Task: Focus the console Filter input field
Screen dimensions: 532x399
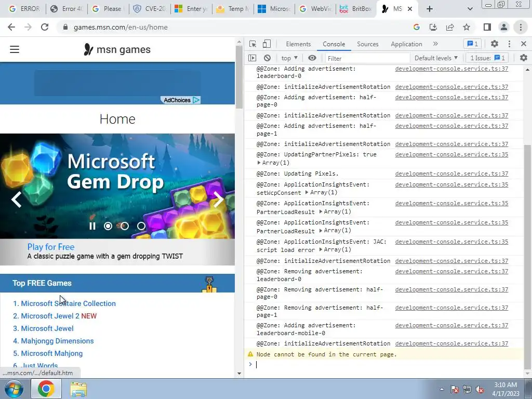Action: click(x=367, y=58)
